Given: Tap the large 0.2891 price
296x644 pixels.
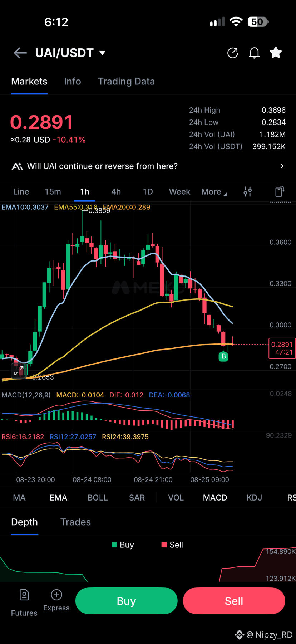Looking at the screenshot, I should pos(42,122).
